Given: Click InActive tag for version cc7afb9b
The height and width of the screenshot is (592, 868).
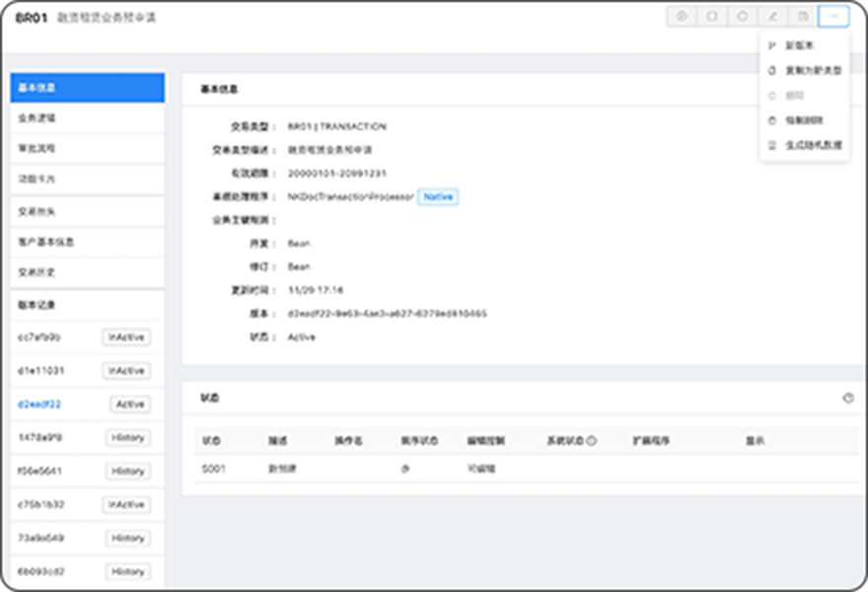Looking at the screenshot, I should (x=126, y=337).
